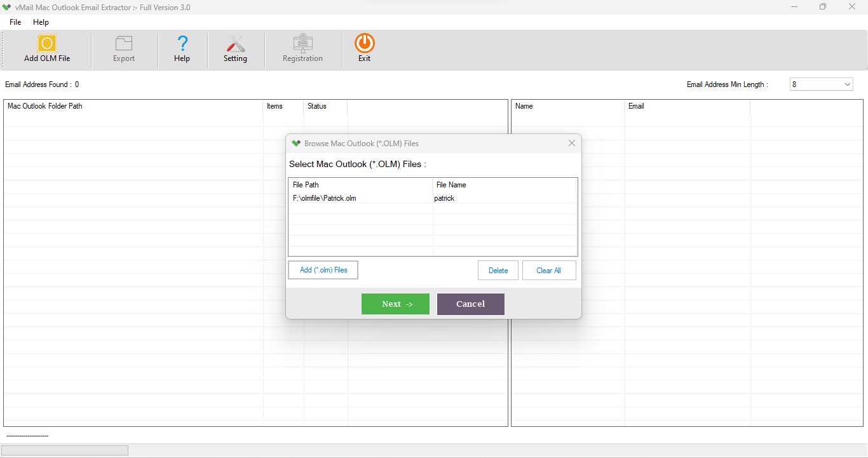The image size is (868, 458).
Task: Click the Clear All button
Action: point(549,271)
